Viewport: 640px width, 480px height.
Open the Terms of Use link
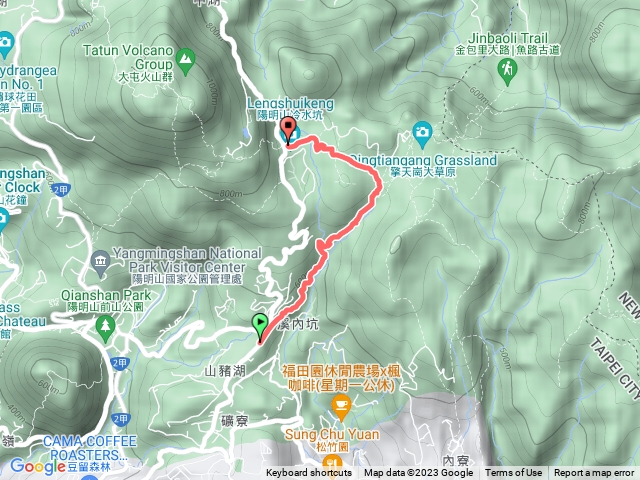pos(513,473)
